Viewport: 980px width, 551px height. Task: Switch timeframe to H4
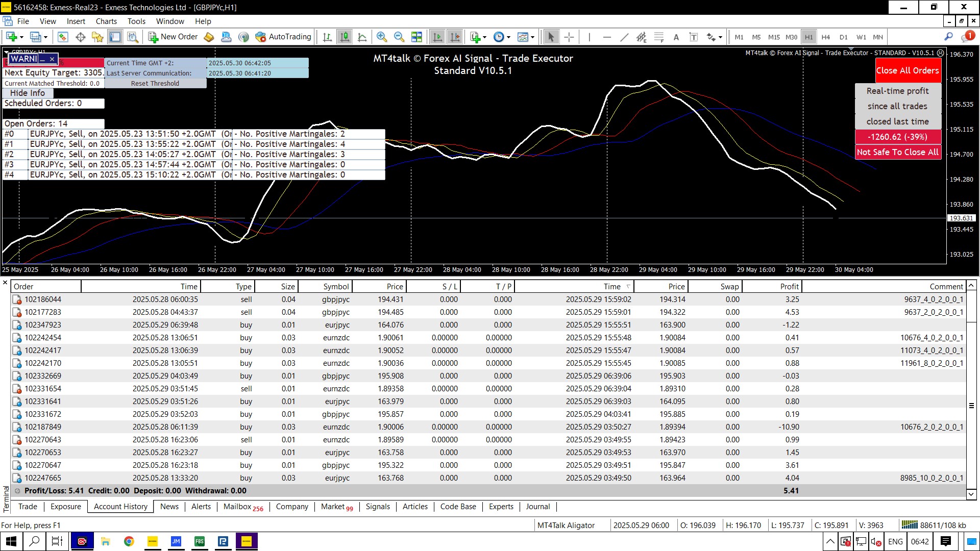pos(826,37)
